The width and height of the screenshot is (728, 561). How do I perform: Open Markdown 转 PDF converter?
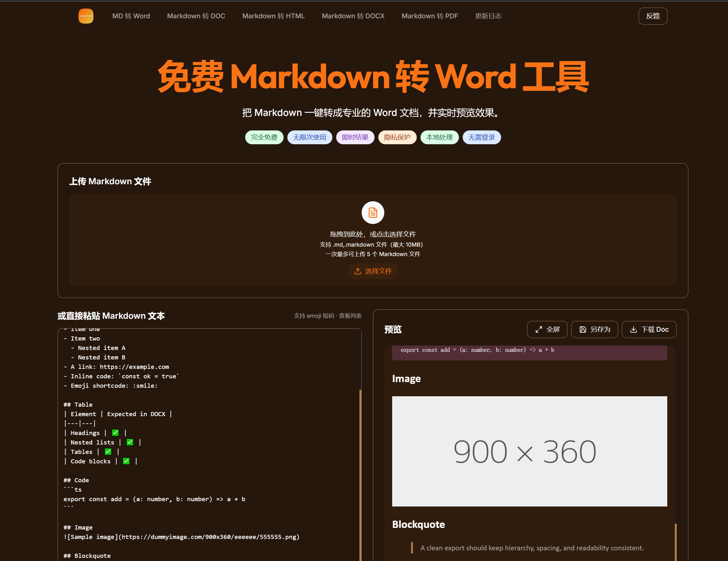coord(430,16)
